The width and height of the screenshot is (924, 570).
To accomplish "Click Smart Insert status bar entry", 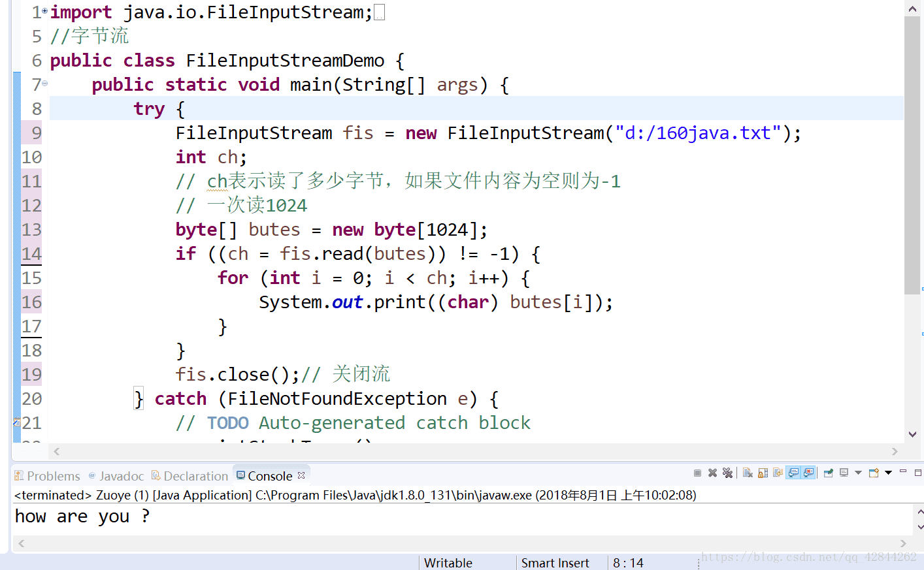I will [555, 563].
